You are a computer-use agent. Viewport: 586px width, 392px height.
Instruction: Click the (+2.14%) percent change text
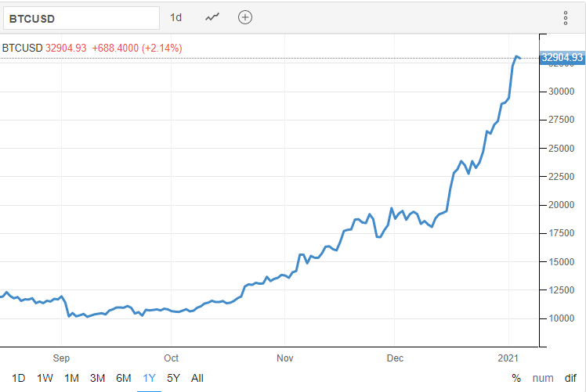click(x=162, y=49)
